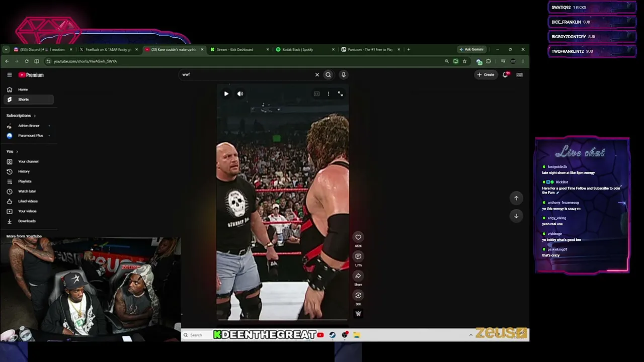Open Liked videos
Viewport: 644px width, 362px height.
(x=29, y=201)
